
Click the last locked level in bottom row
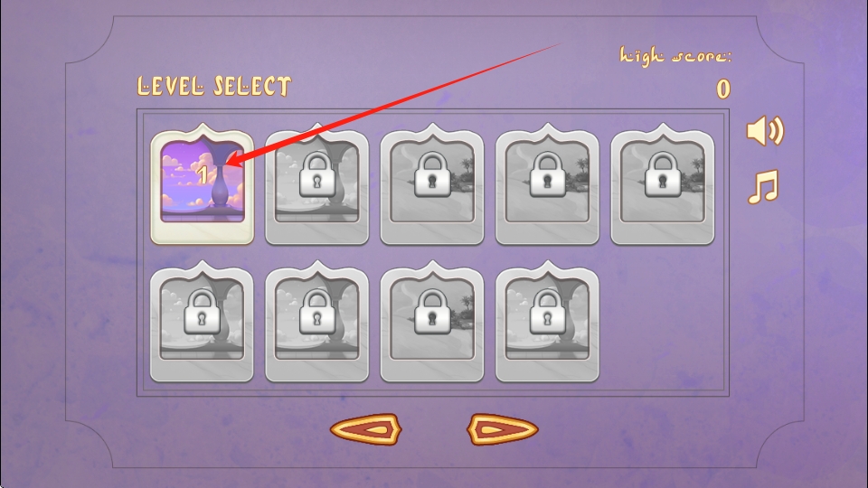point(548,322)
